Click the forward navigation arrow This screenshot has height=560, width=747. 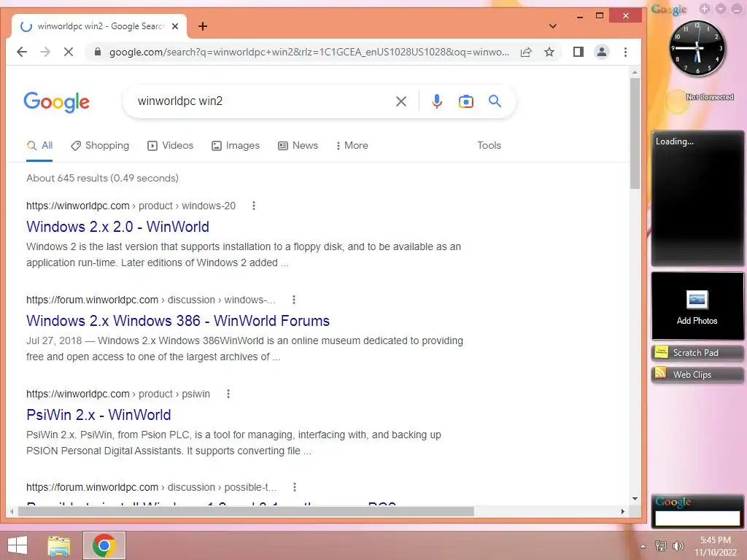[45, 52]
